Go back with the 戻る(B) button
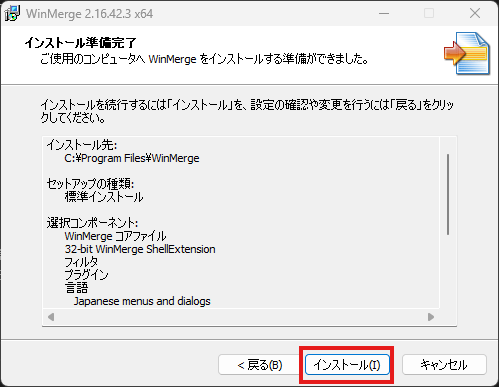The image size is (499, 387). 260,365
